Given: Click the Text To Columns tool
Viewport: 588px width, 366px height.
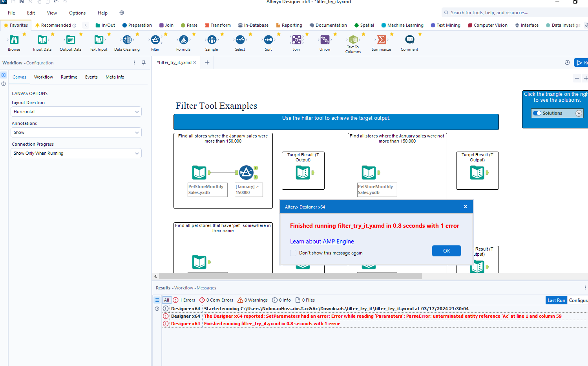Looking at the screenshot, I should pos(353,40).
